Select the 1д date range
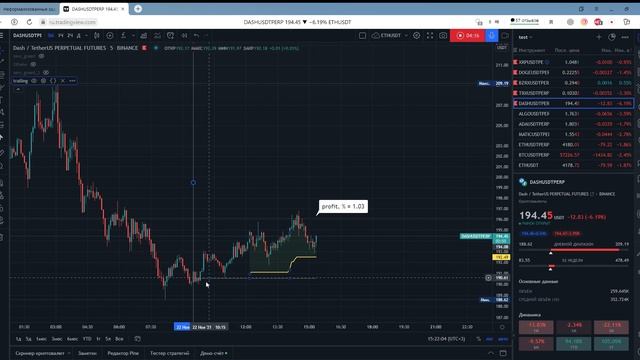The height and width of the screenshot is (360, 640). coord(18,339)
